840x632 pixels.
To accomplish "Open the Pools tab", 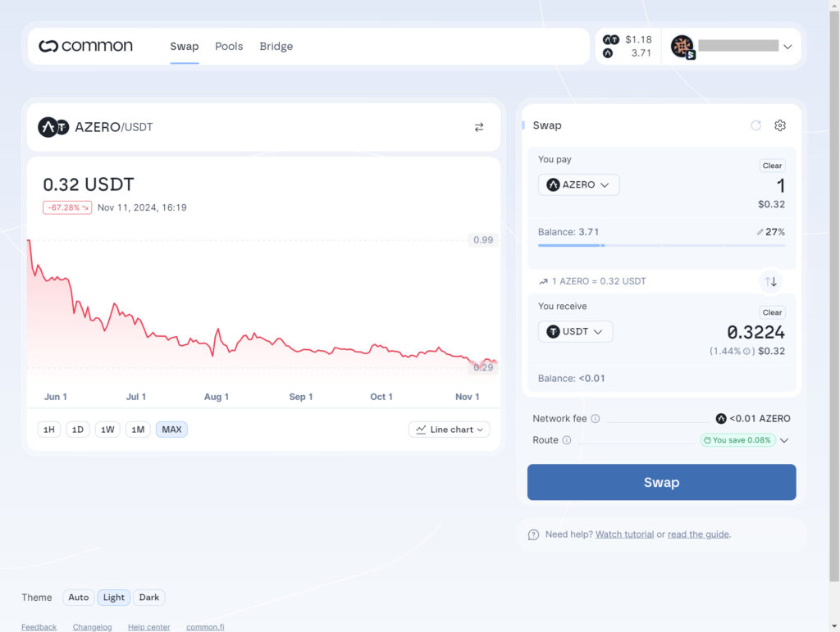I will point(229,47).
